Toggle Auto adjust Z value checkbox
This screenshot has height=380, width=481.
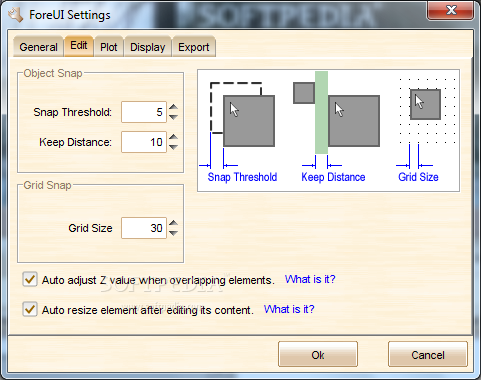[30, 279]
